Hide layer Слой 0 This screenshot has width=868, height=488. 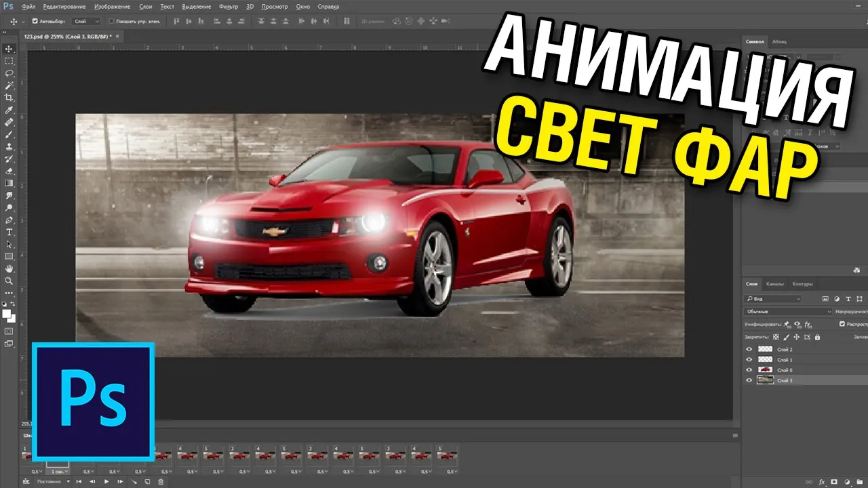tap(749, 370)
